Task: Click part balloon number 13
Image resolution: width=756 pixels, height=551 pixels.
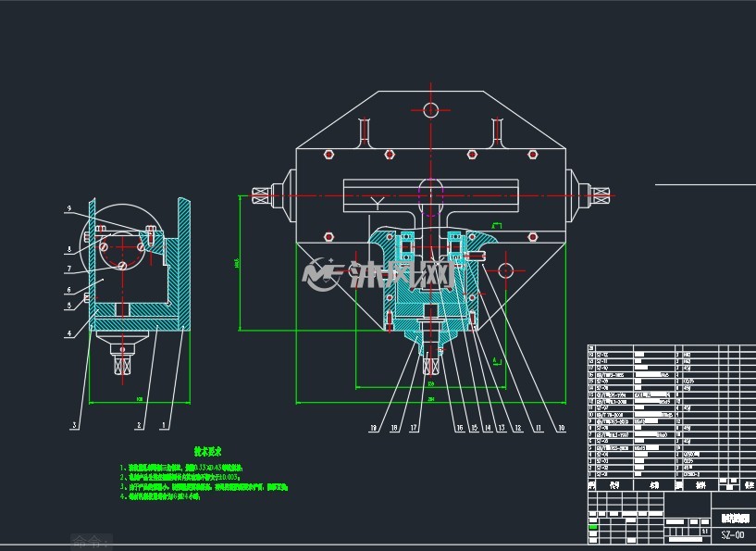Action: pos(502,428)
